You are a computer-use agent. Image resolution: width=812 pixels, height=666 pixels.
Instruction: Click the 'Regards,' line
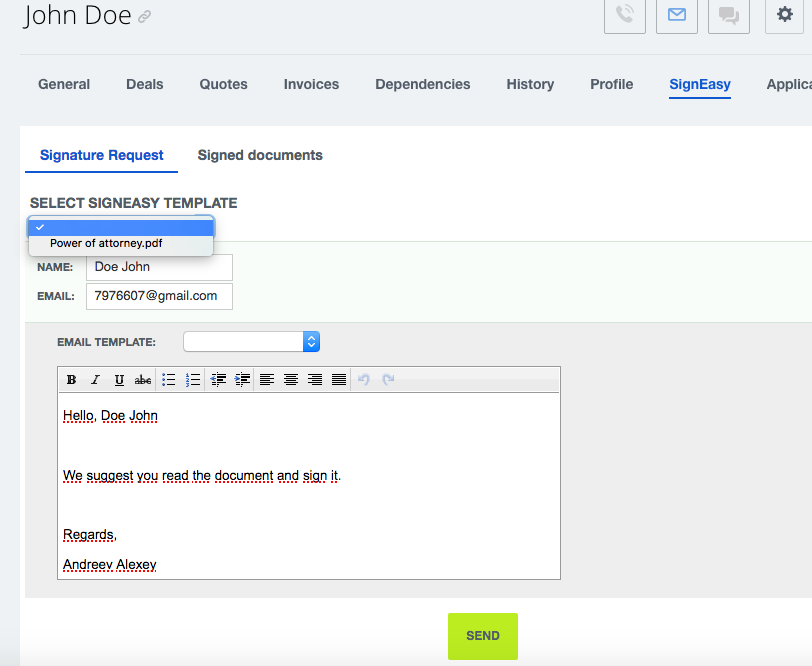[x=90, y=535]
